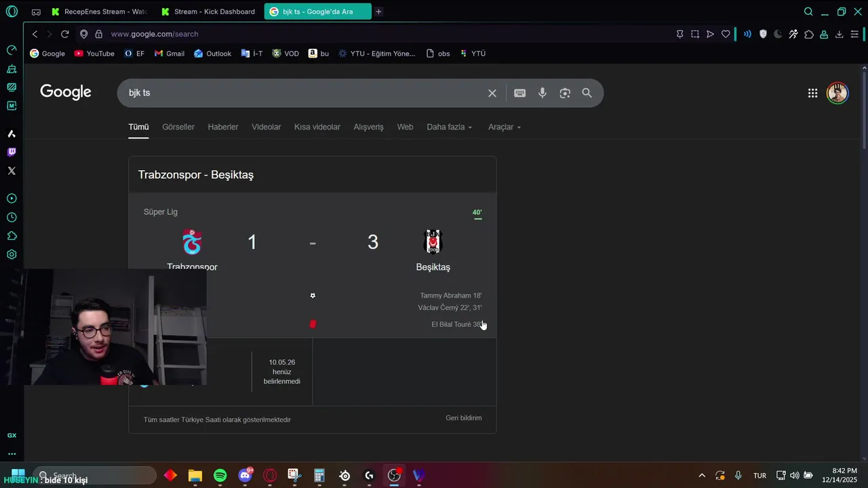This screenshot has height=488, width=868.
Task: Search by image with Google Lens
Action: 565,93
